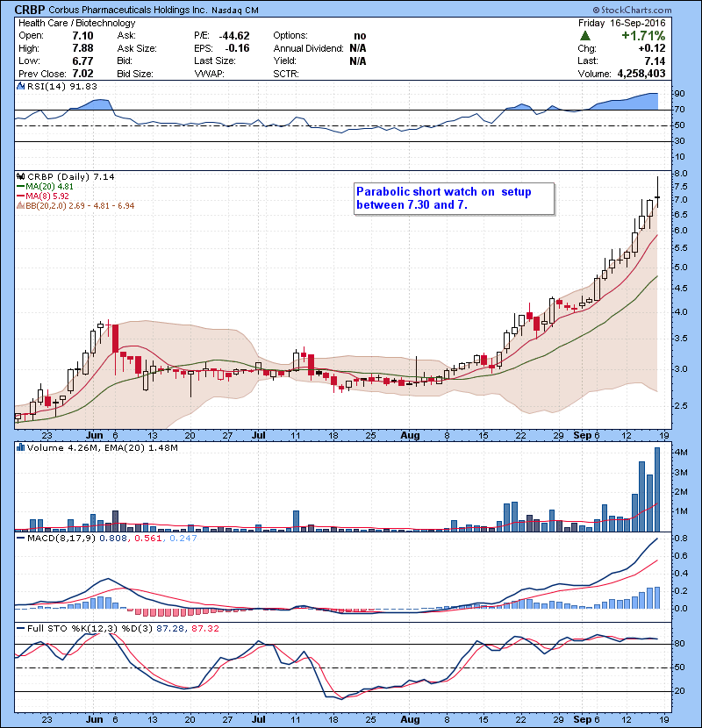Select the High value 7.88
Image resolution: width=702 pixels, height=728 pixels.
pos(82,48)
